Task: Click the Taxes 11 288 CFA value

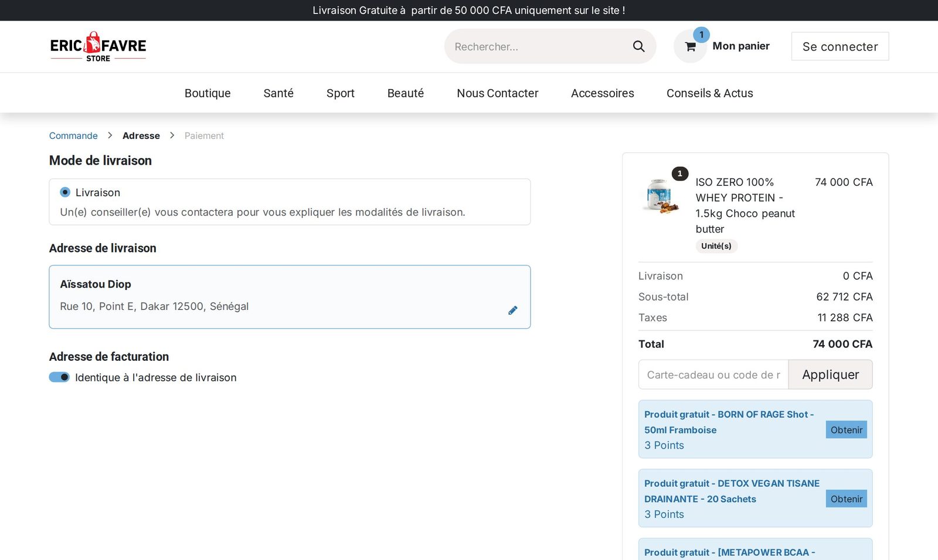Action: (x=845, y=317)
